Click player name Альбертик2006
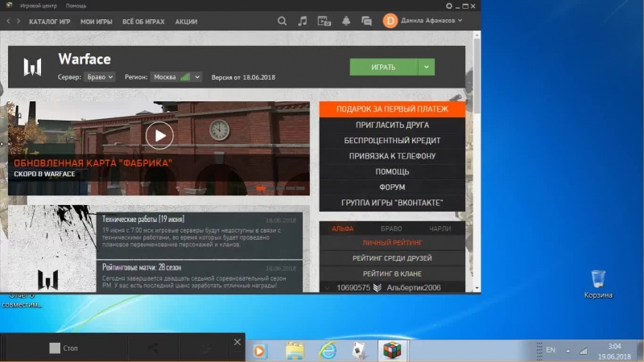644x362 pixels. pos(414,288)
